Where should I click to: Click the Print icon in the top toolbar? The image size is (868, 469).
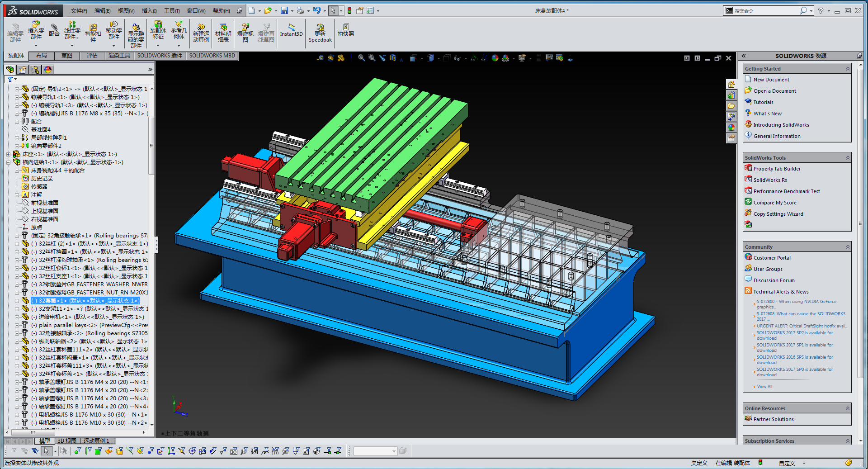coord(300,10)
